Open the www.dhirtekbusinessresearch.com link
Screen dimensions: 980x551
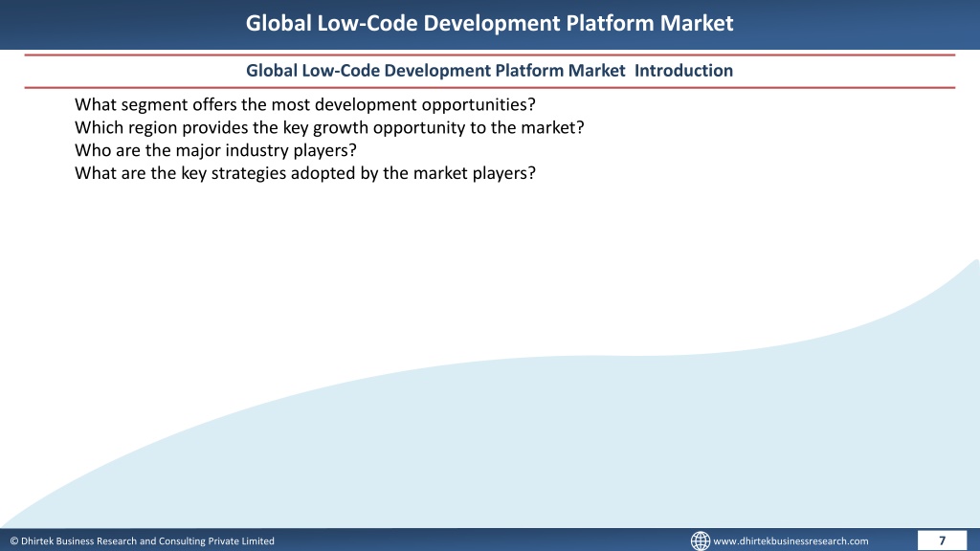click(791, 541)
